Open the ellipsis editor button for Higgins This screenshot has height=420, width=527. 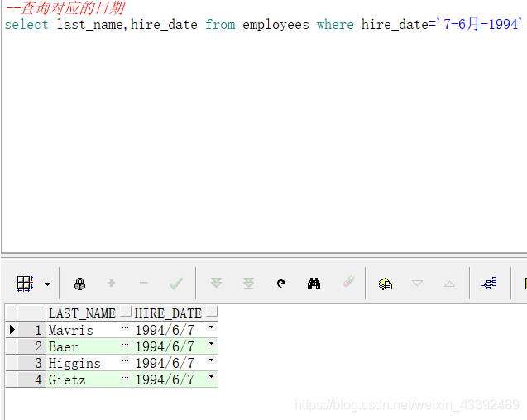126,360
